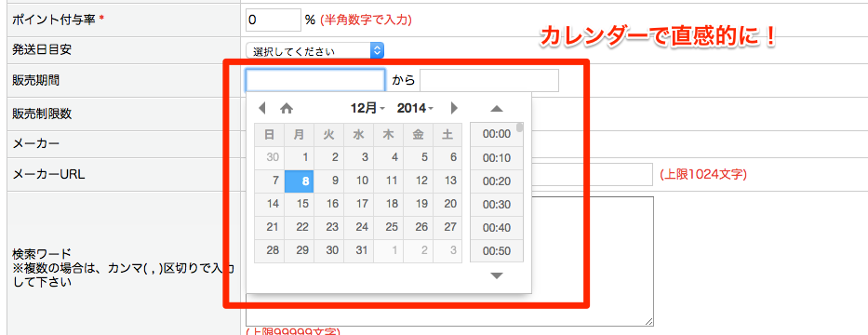
Task: Click up arrow above time list
Action: click(497, 109)
